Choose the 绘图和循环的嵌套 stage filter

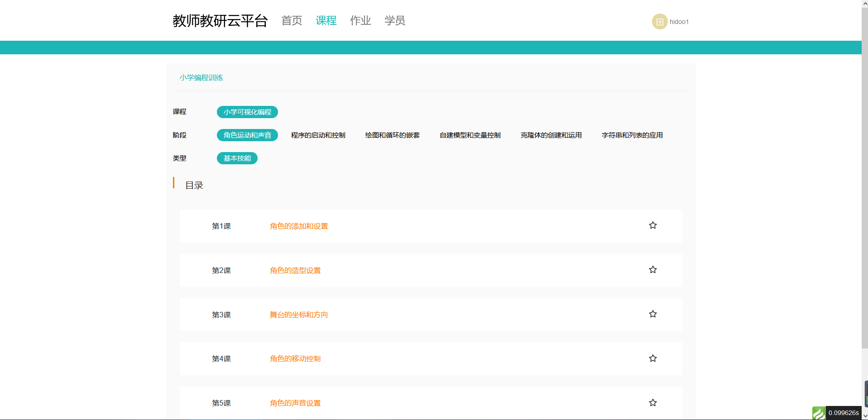coord(392,135)
